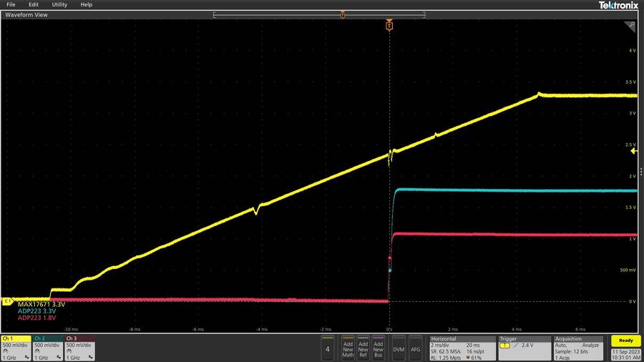Select the orange trigger position marker T
Viewport: 644px width, 362px height.
pos(389,26)
